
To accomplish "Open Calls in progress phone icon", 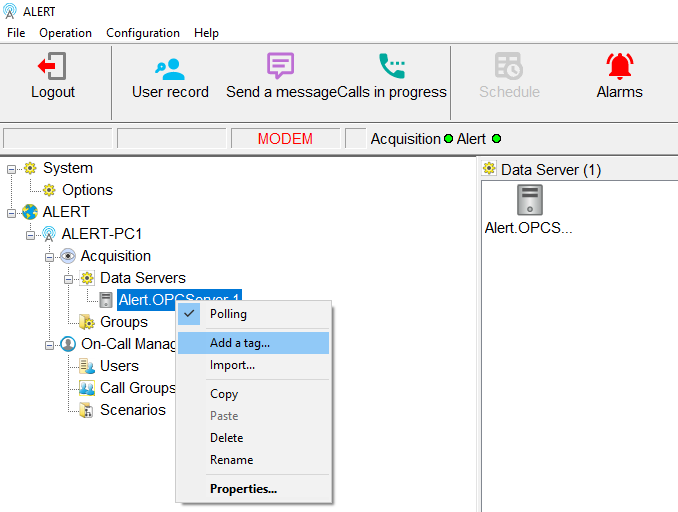I will click(x=392, y=67).
